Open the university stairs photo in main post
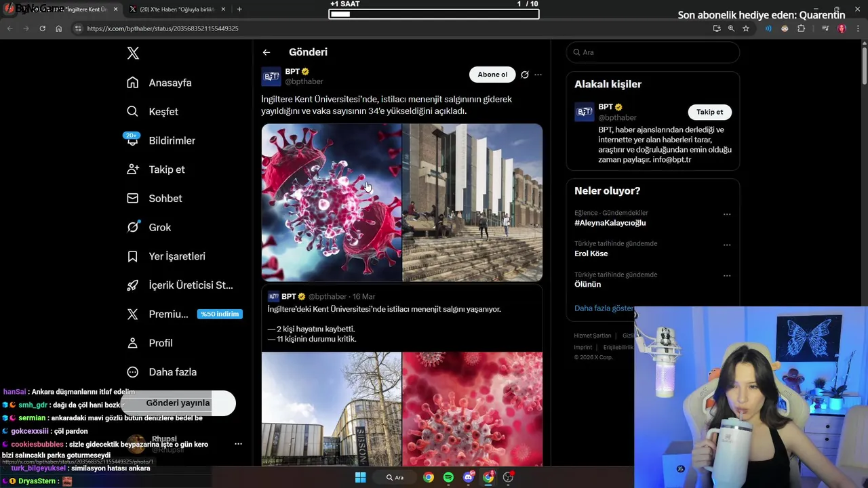The image size is (868, 488). pyautogui.click(x=473, y=202)
